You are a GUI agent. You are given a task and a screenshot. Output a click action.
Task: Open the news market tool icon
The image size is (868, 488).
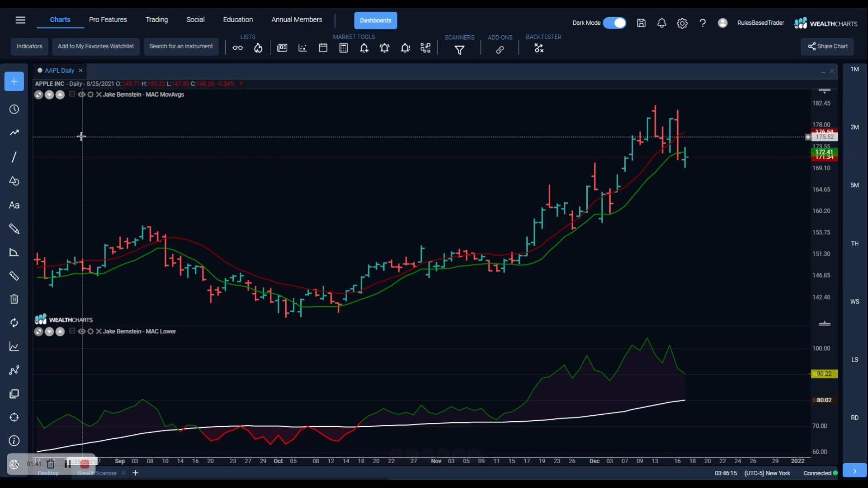pyautogui.click(x=282, y=48)
